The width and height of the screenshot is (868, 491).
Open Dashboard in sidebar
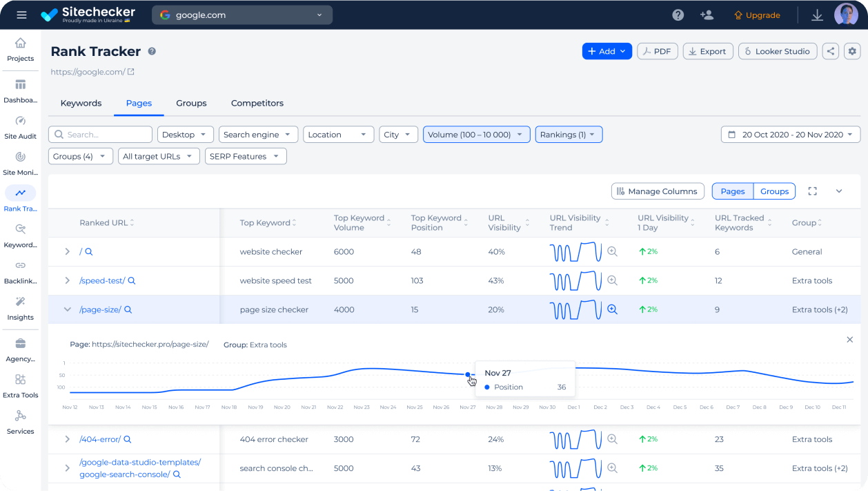[x=21, y=90]
